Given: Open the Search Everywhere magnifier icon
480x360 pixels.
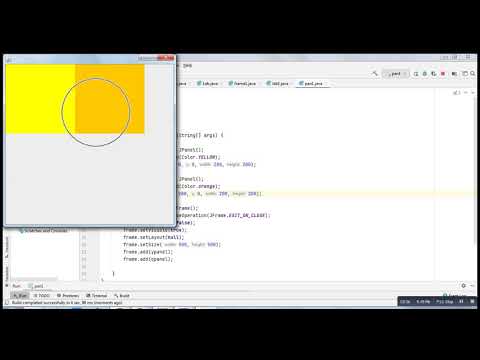Looking at the screenshot, I should pos(473,74).
